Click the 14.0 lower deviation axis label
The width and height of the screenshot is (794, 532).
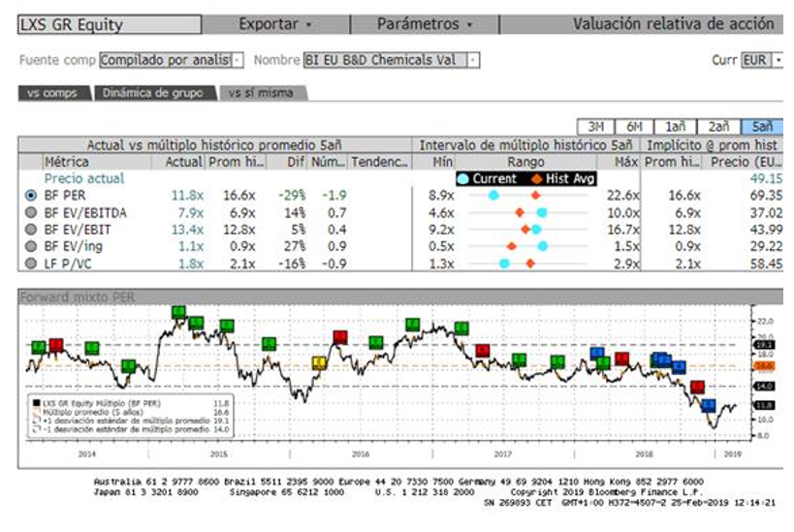point(764,387)
